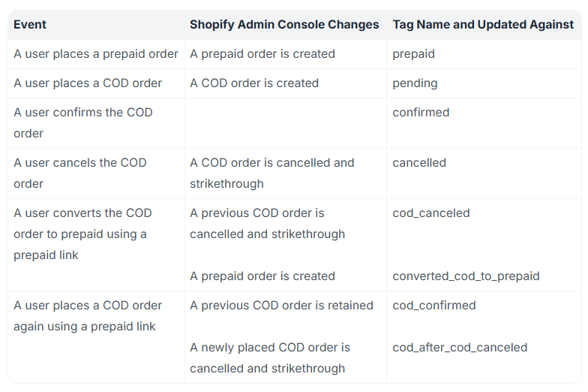Click the "A user confirms the COD order" event
The width and height of the screenshot is (588, 392).
pos(82,122)
